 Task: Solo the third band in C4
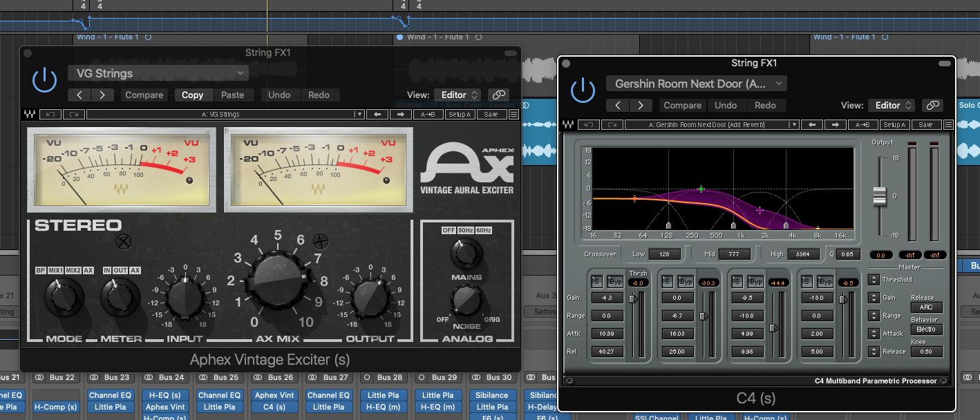click(x=738, y=282)
